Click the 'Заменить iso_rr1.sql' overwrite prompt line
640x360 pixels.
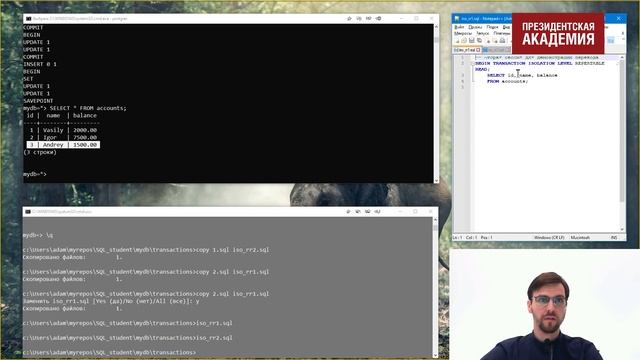111,301
